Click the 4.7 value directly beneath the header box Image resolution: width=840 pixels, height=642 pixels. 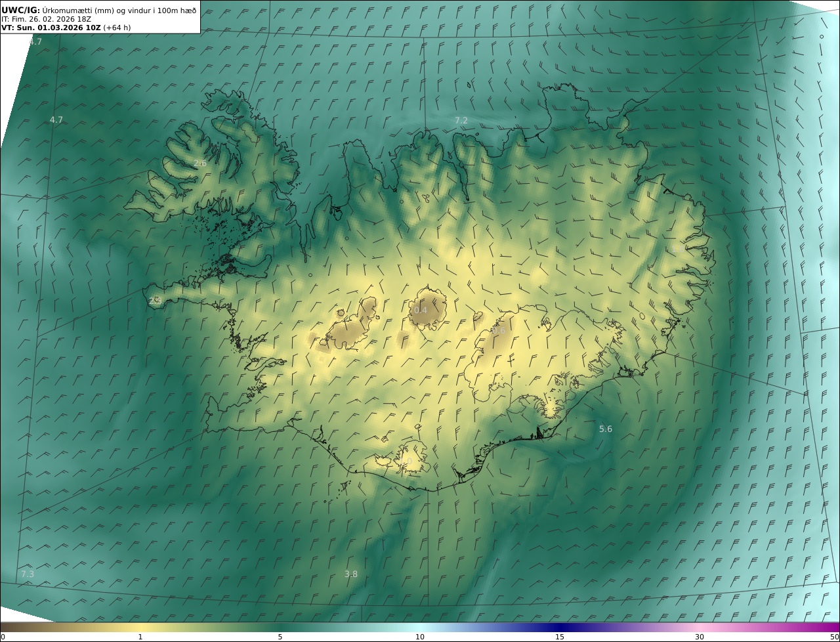click(35, 42)
